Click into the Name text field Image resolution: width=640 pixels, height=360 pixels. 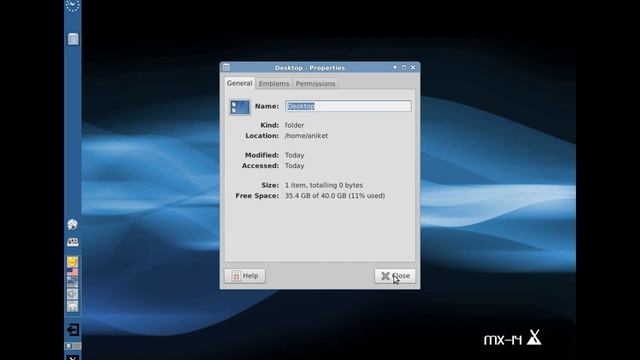[x=348, y=106]
